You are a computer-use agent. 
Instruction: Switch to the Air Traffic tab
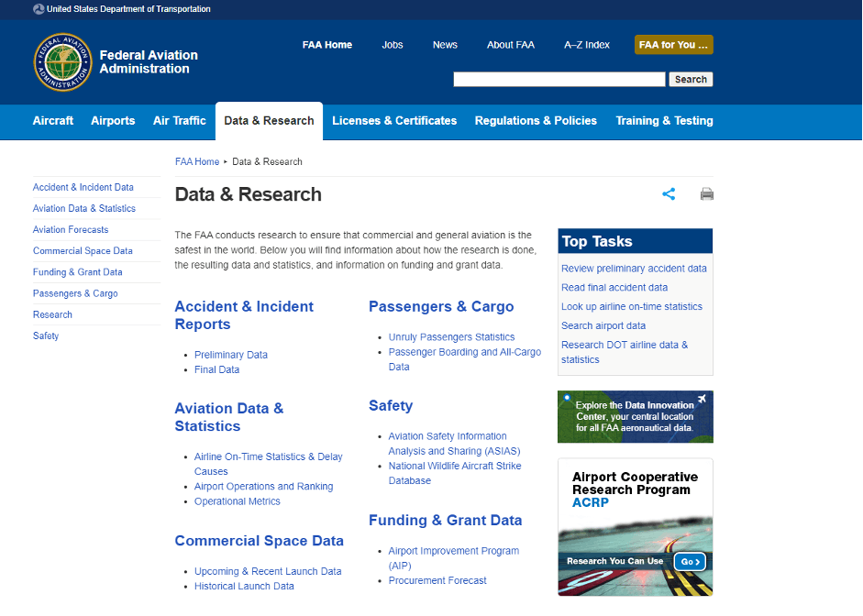click(180, 120)
